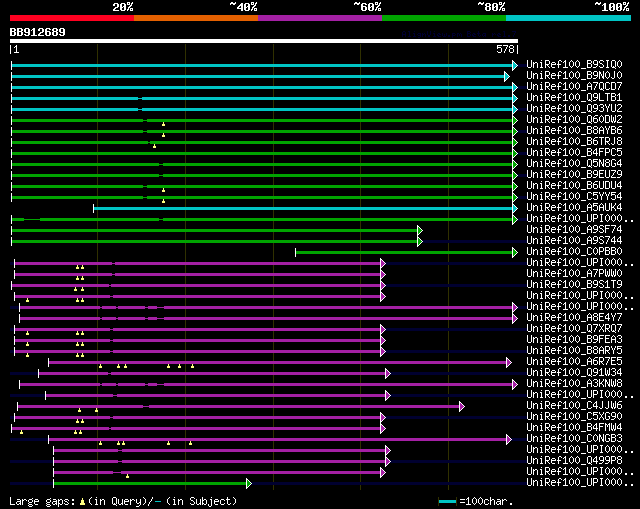Select the UniRef100_B9EUZ9 label
640x509 pixels.
(x=574, y=175)
